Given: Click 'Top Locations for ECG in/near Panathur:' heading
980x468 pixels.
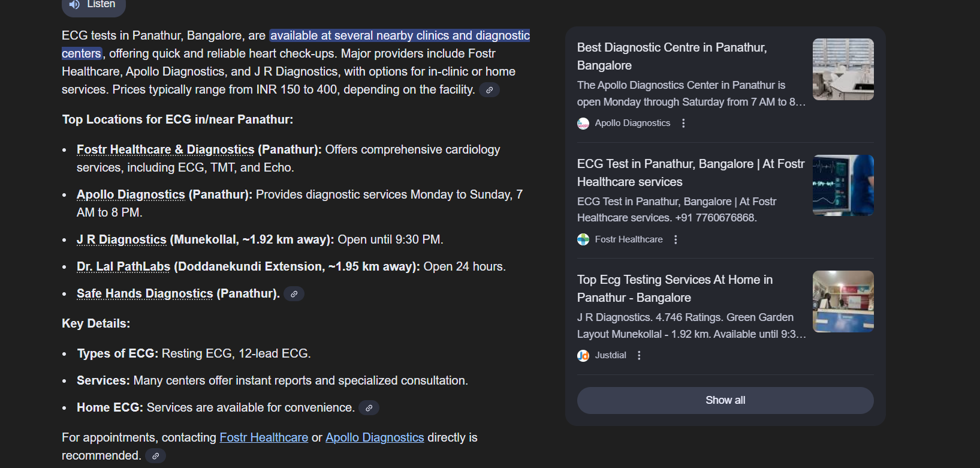Looking at the screenshot, I should [177, 119].
